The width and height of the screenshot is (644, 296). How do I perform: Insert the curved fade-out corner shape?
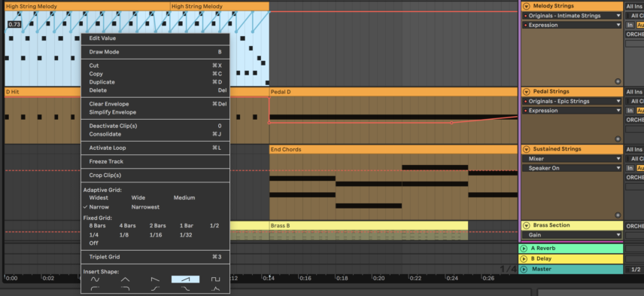pyautogui.click(x=125, y=288)
